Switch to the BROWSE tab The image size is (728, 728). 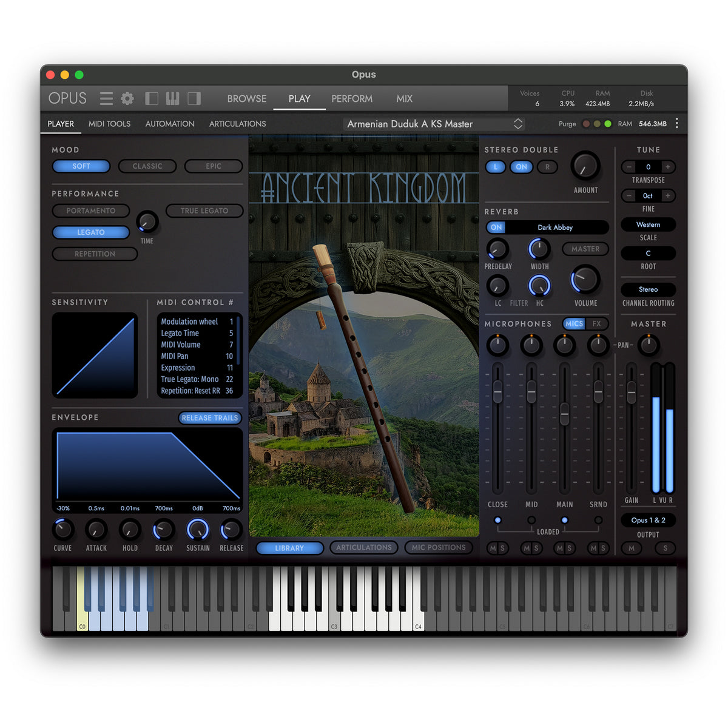point(247,98)
